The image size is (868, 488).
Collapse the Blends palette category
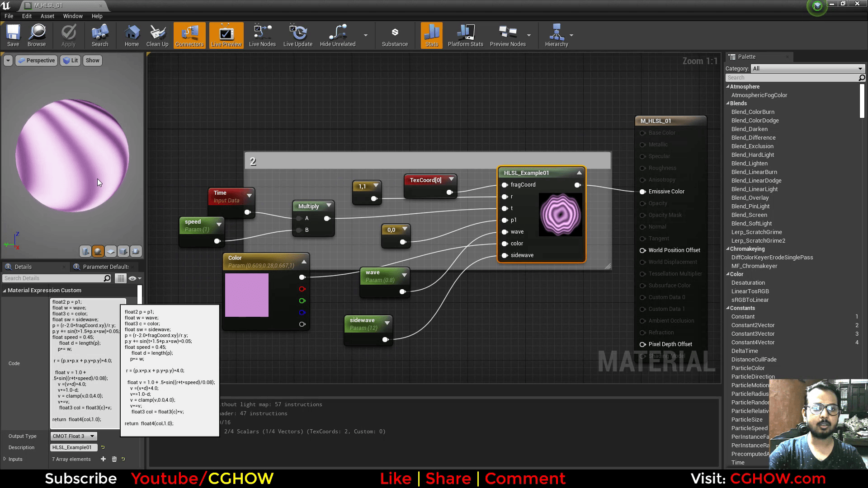pos(728,103)
